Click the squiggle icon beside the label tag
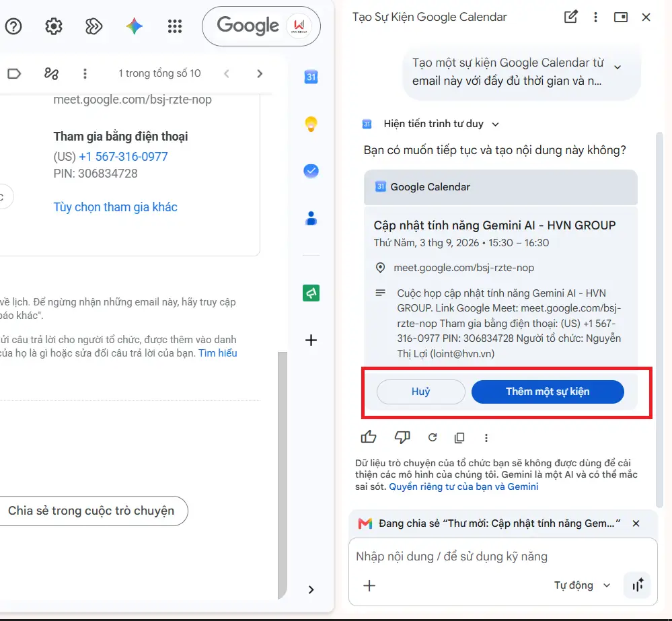Viewport: 672px width, 621px height. [x=51, y=74]
